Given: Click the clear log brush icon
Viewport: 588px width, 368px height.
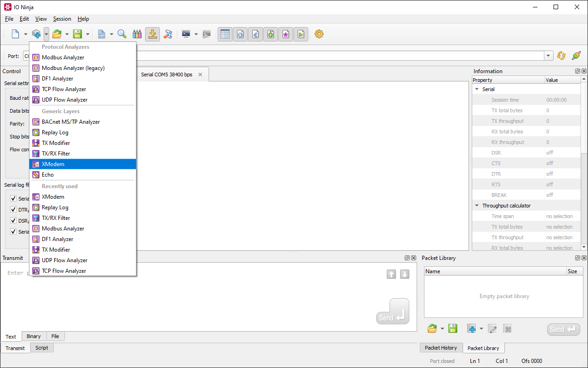Looking at the screenshot, I should (168, 34).
